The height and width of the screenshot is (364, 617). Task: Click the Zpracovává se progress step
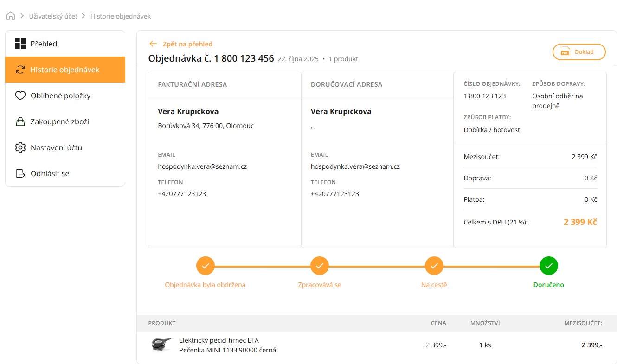point(319,266)
